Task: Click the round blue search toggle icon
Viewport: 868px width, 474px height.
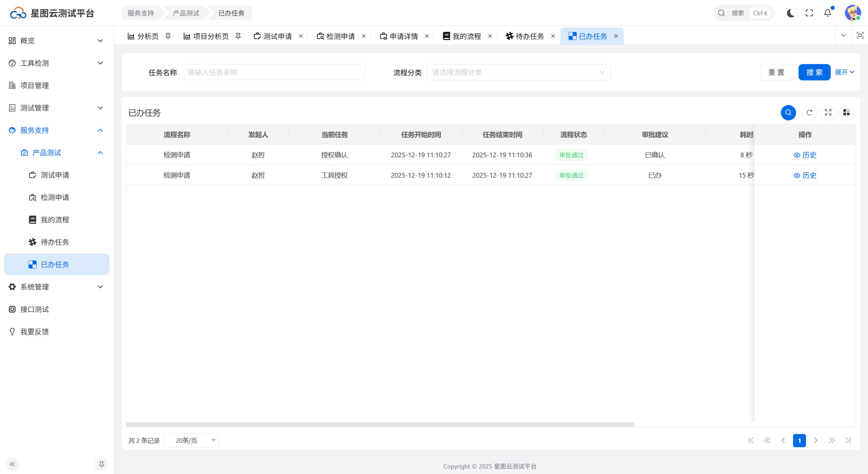Action: pyautogui.click(x=788, y=113)
